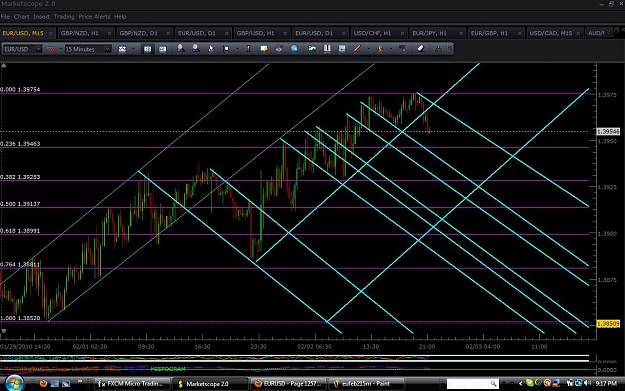
Task: Open the Windows Start button
Action: coord(14,383)
